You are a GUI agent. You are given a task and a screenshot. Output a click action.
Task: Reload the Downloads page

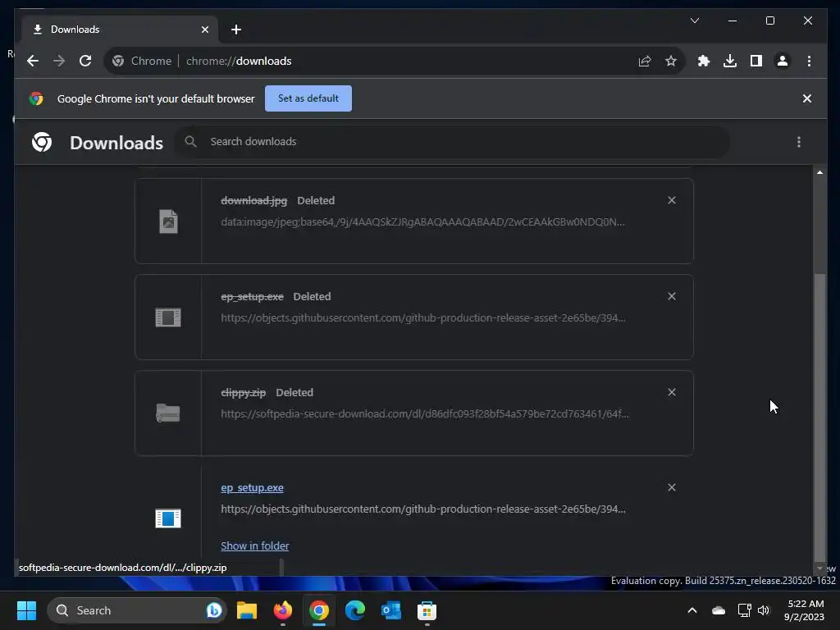[x=85, y=61]
